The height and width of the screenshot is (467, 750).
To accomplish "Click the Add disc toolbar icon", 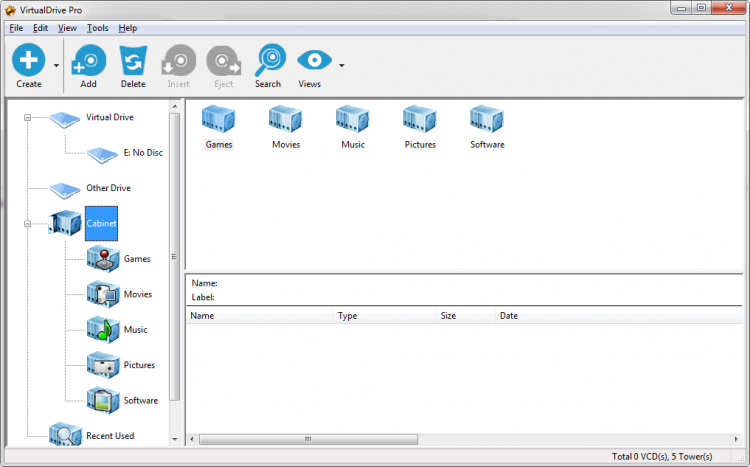I will pos(88,60).
